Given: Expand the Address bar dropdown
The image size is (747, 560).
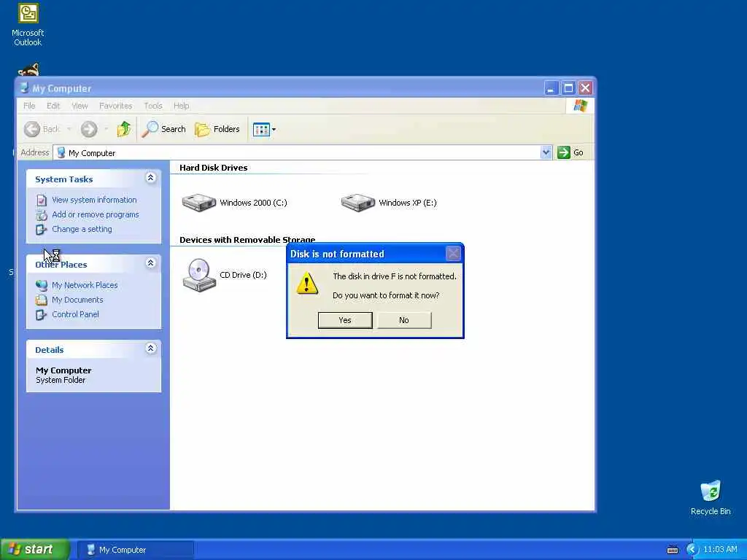Looking at the screenshot, I should point(546,152).
